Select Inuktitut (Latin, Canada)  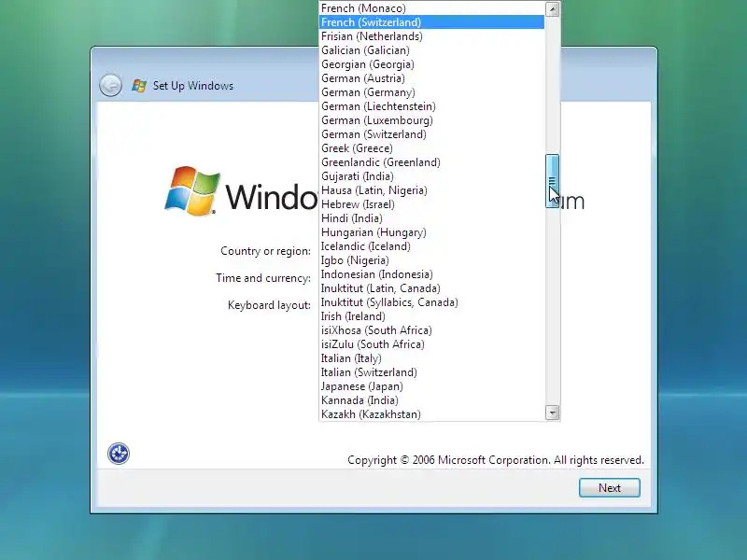(431, 288)
